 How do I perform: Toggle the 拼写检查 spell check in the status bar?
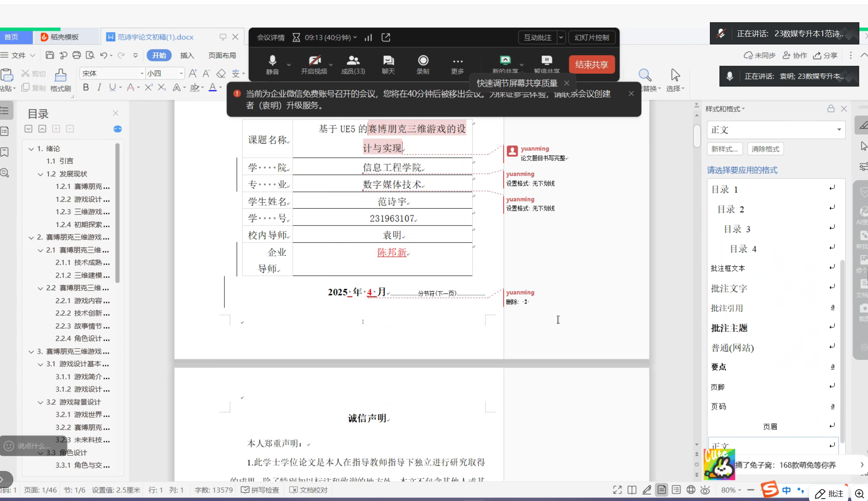(x=260, y=490)
